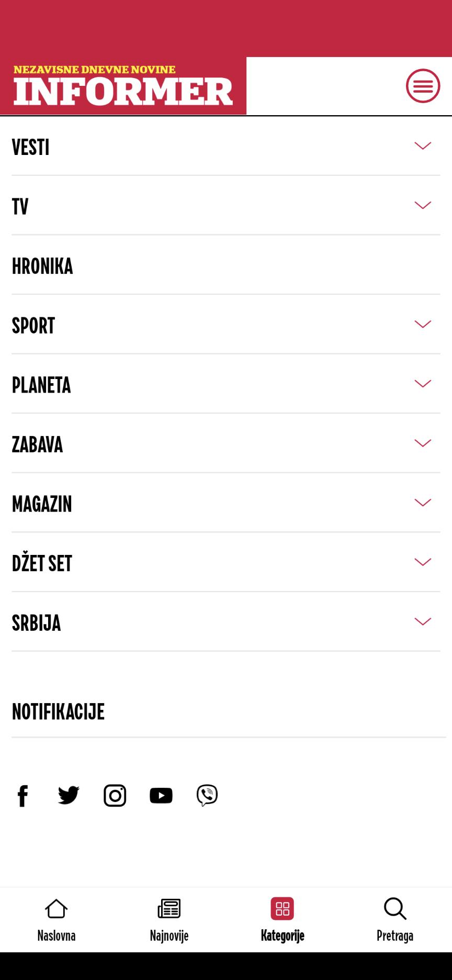Expand the Džet Set chevron
This screenshot has height=980, width=452.
pyautogui.click(x=422, y=562)
